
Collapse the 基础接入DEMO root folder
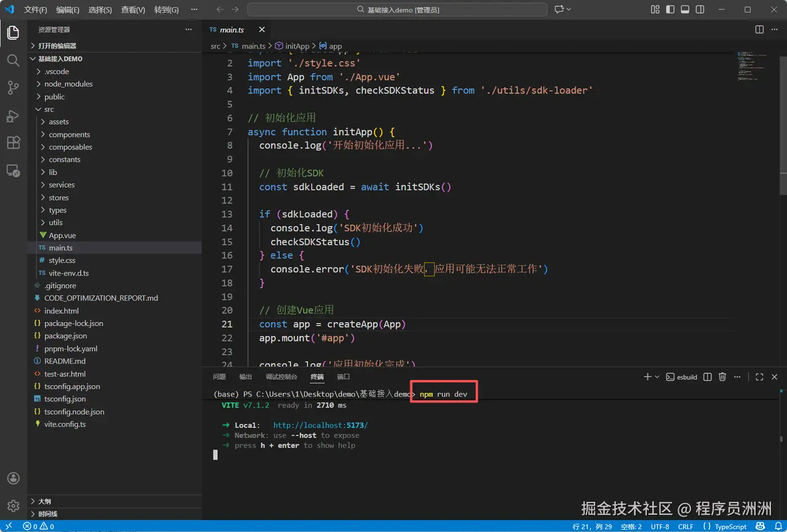click(114, 58)
